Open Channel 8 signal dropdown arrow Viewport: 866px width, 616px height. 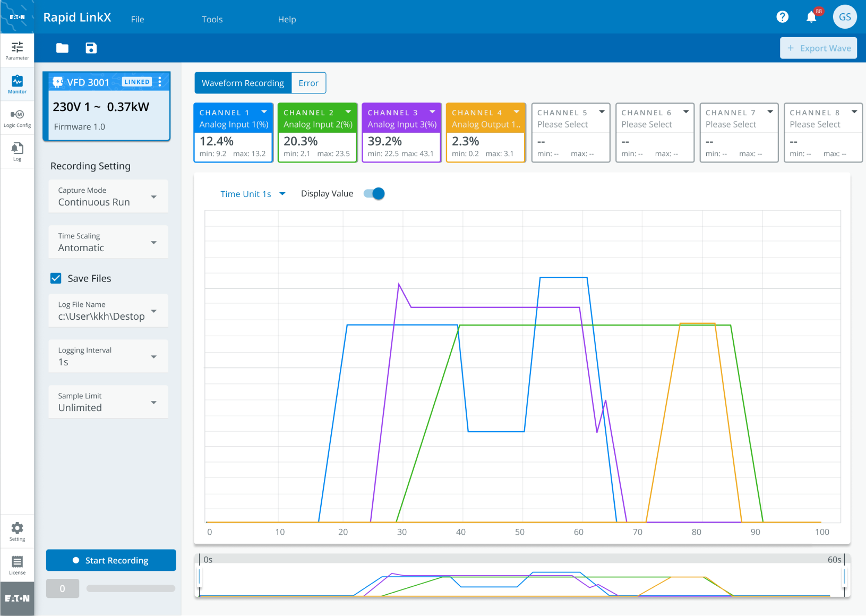click(854, 112)
